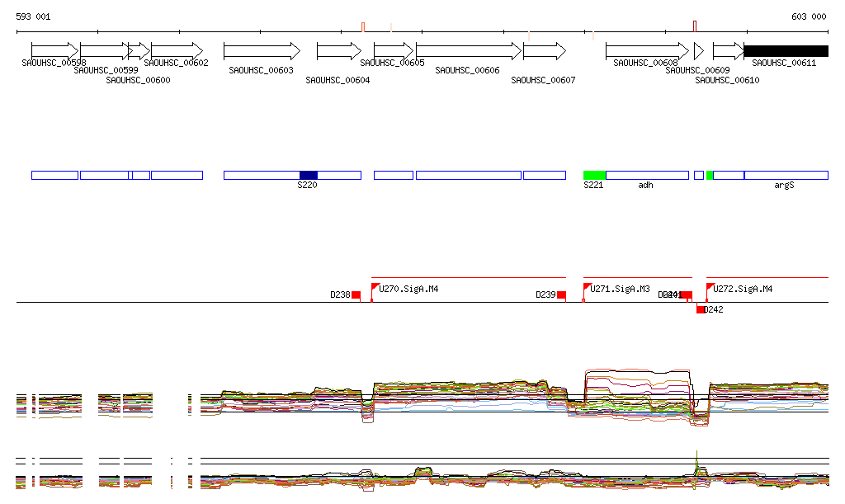Click the green expression spike in lower track

pyautogui.click(x=696, y=464)
